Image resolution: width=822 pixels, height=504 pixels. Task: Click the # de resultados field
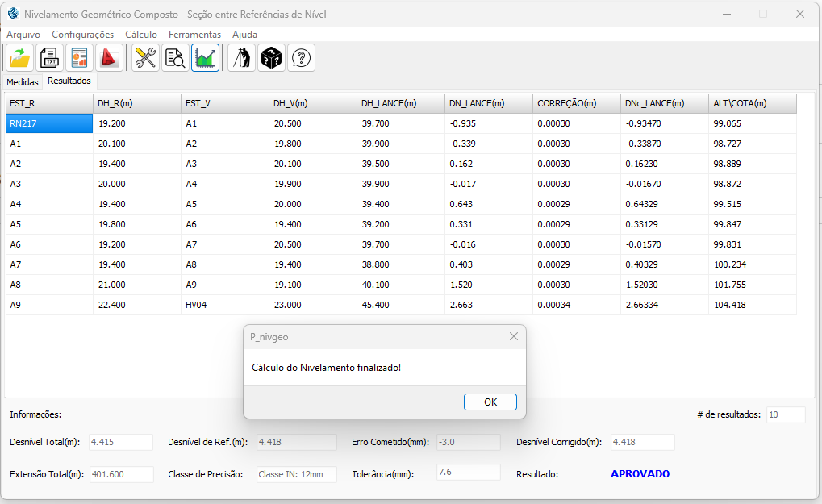click(x=786, y=414)
